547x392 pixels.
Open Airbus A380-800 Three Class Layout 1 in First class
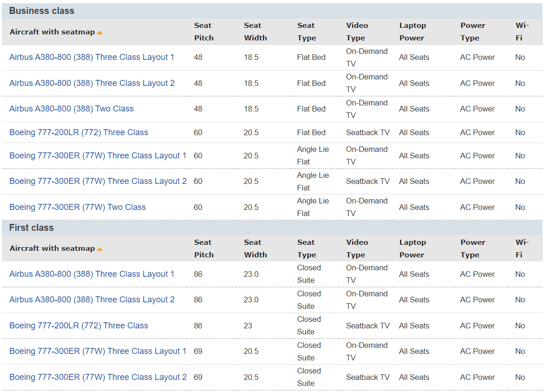(92, 274)
